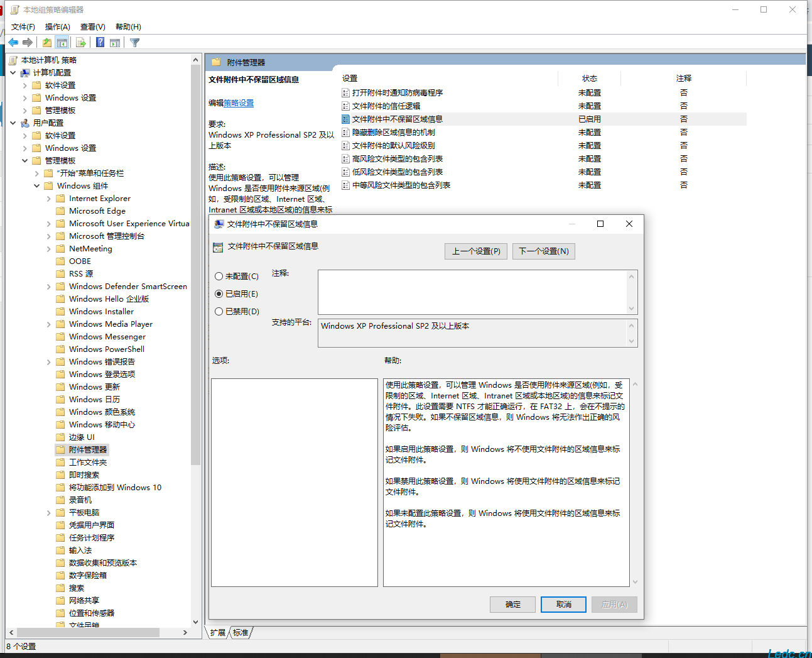This screenshot has width=812, height=658.
Task: Click the 计算机配置 computer icon
Action: [x=25, y=73]
